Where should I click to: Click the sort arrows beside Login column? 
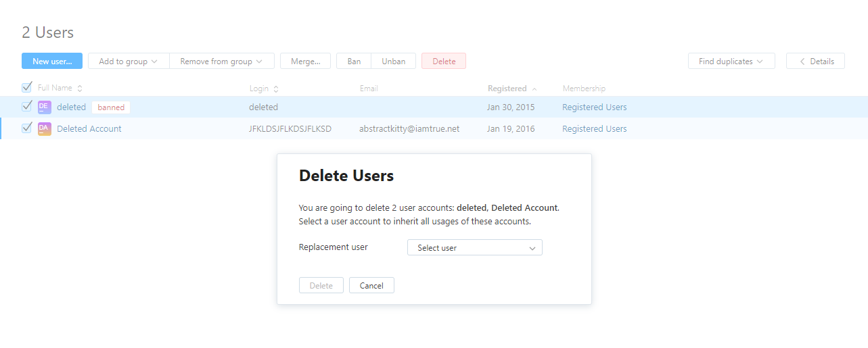point(276,89)
